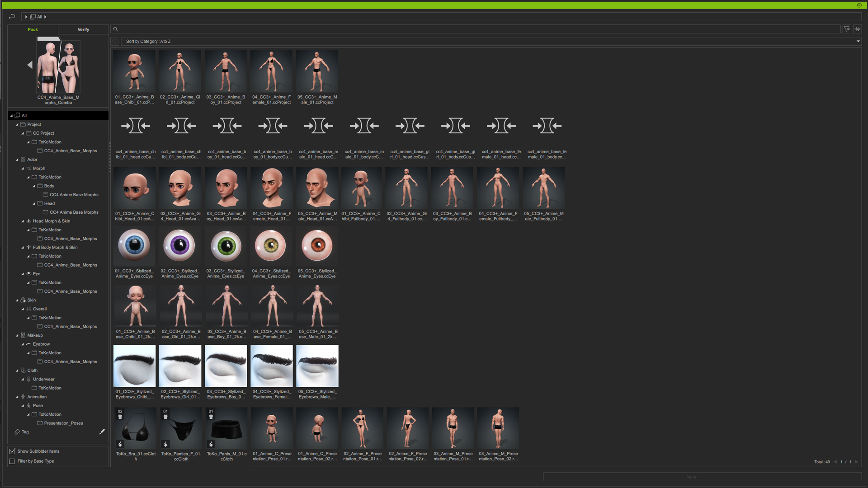Click the search magnifier icon

[116, 29]
